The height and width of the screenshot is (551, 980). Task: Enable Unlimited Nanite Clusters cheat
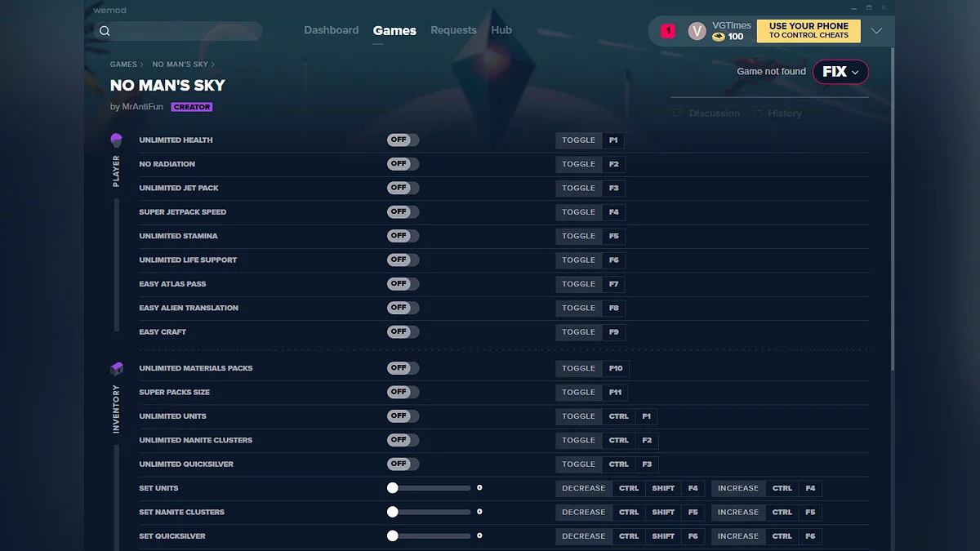click(x=403, y=440)
